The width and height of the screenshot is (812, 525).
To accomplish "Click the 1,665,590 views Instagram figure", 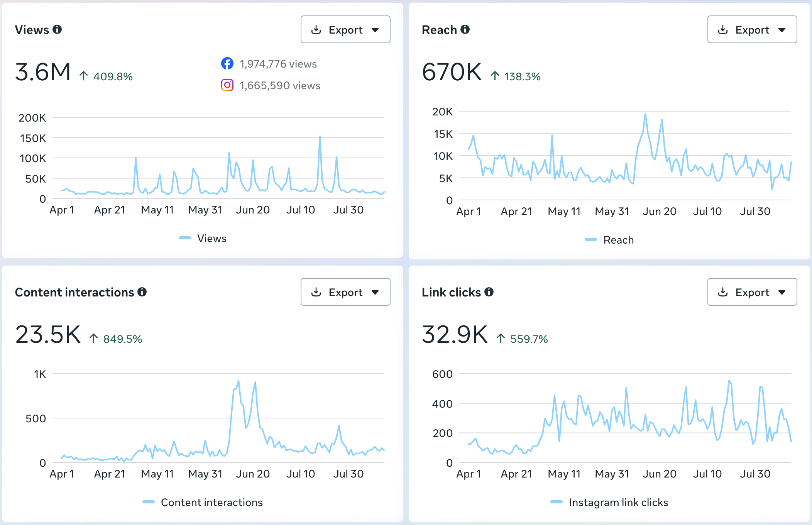I will [x=280, y=85].
